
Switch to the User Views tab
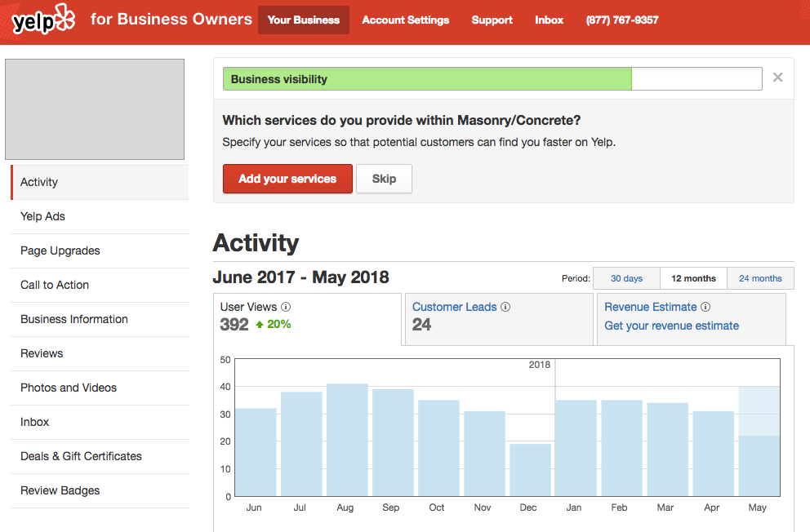coord(307,319)
